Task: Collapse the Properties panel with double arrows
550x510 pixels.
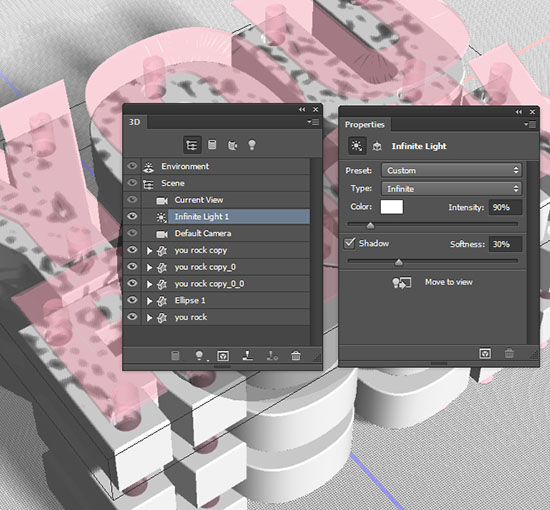Action: (518, 112)
